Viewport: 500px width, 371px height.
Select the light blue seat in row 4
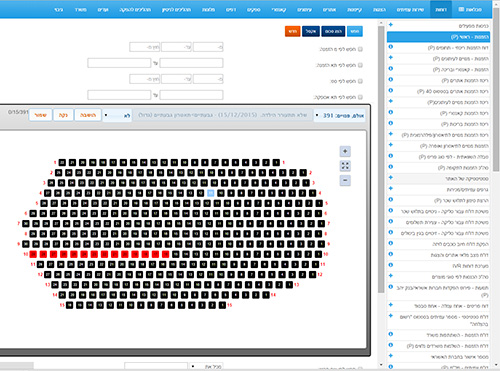click(x=211, y=193)
